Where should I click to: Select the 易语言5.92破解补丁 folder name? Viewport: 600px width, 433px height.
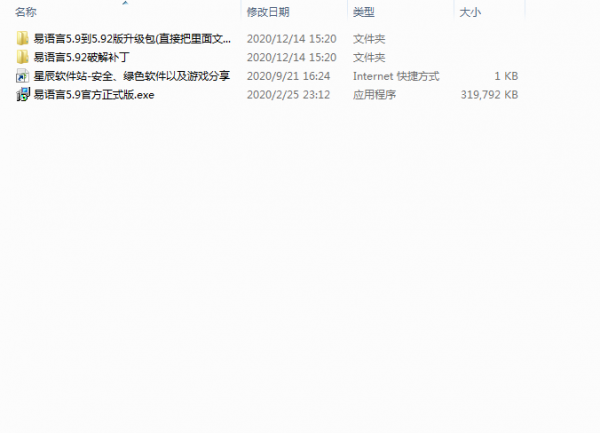click(x=82, y=57)
